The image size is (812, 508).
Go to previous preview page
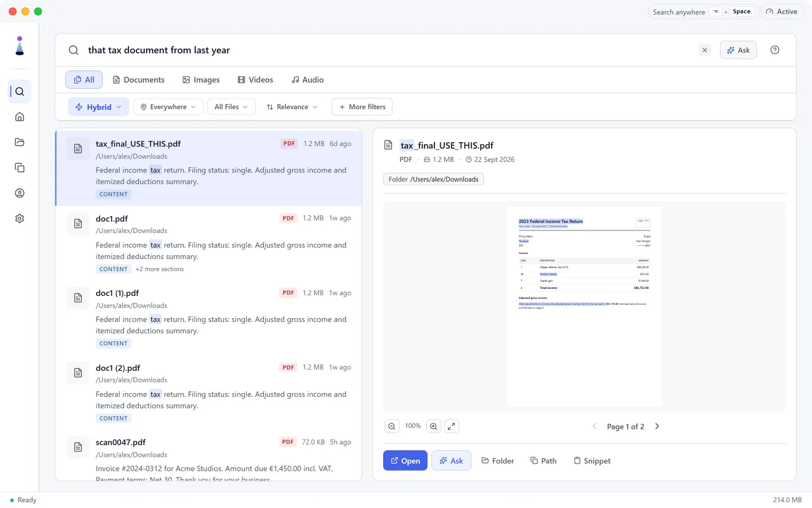pos(594,427)
